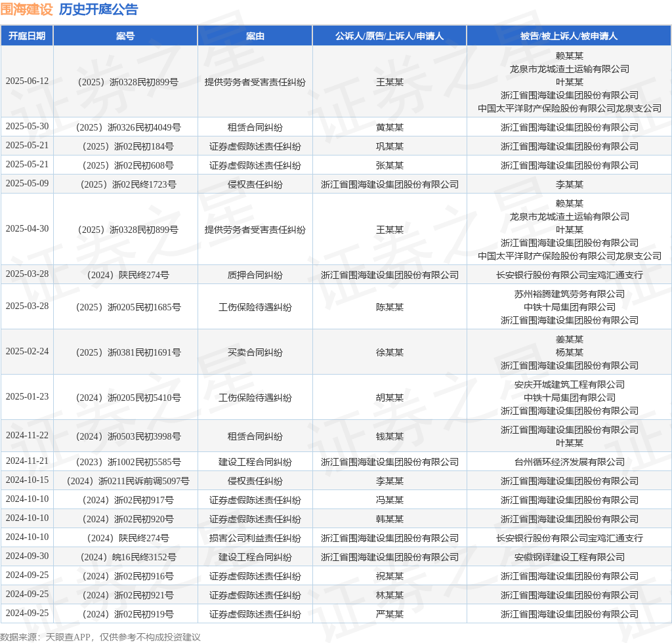Viewport: 672px width, 643px height.
Task: Click plaintiff name 韩某某
Action: pyautogui.click(x=390, y=519)
